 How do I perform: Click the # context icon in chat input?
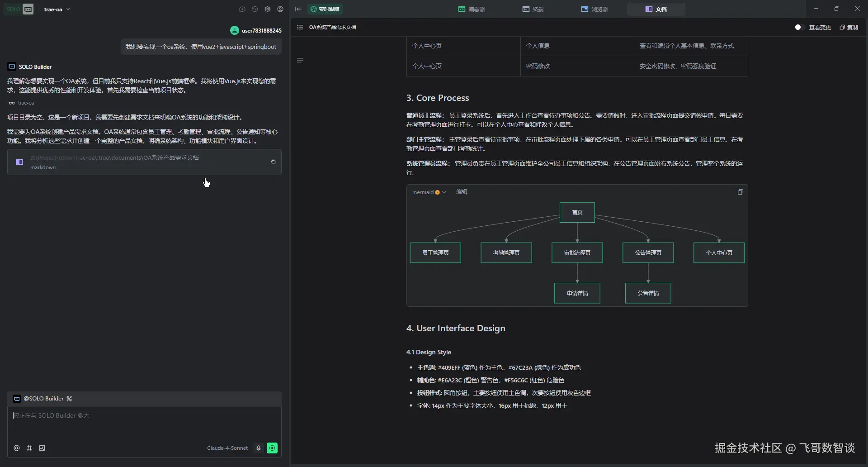click(29, 448)
